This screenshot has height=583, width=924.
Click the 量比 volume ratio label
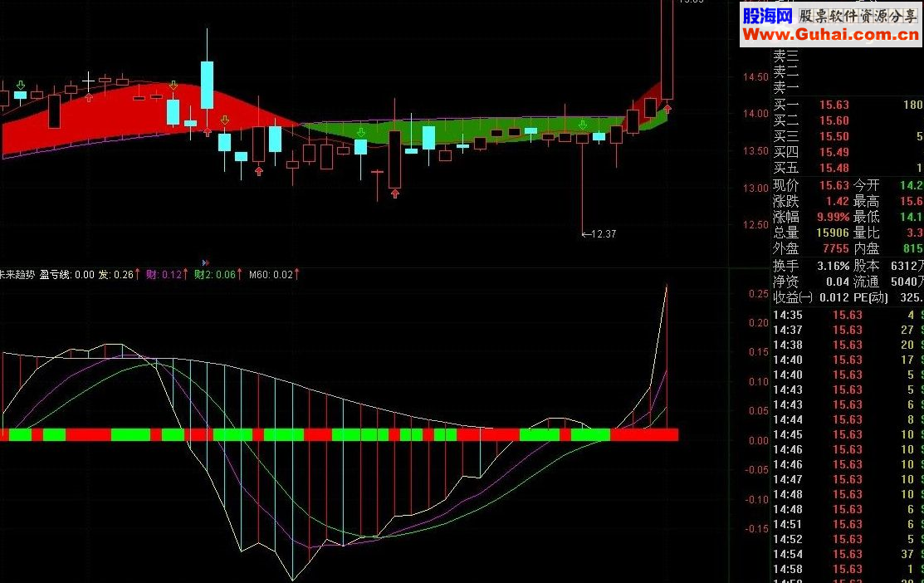click(x=866, y=233)
